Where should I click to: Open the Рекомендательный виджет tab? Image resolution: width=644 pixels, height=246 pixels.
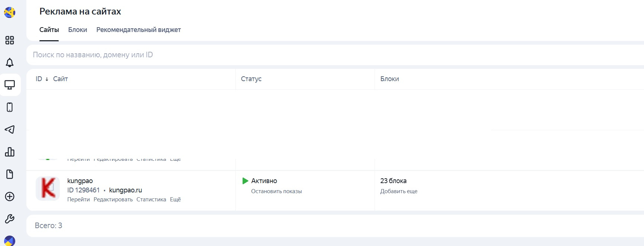point(139,30)
